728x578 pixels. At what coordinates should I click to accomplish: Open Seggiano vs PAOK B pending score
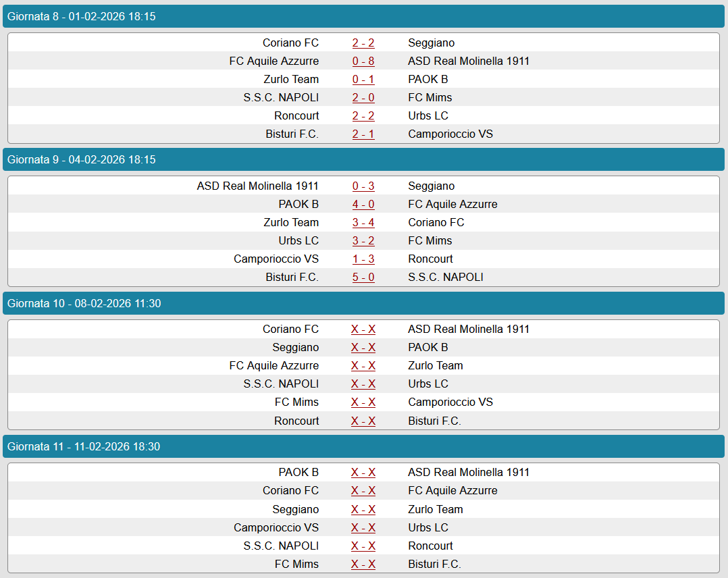coord(363,348)
